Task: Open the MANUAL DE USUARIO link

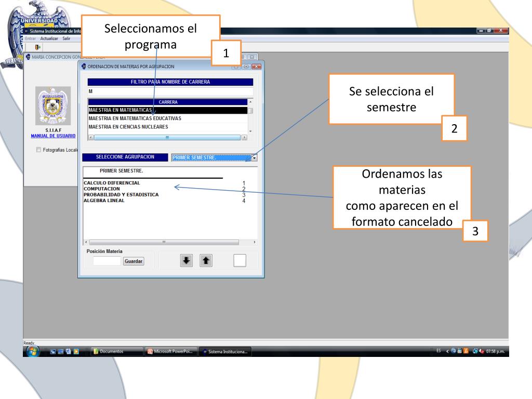Action: [x=53, y=136]
